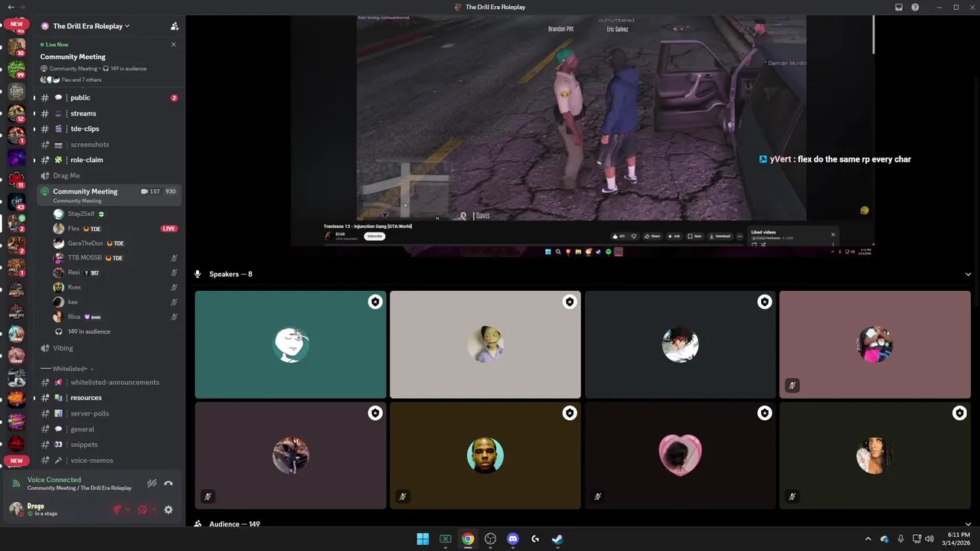Click 149 in audience under the stage members
This screenshot has width=980, height=551.
point(89,331)
